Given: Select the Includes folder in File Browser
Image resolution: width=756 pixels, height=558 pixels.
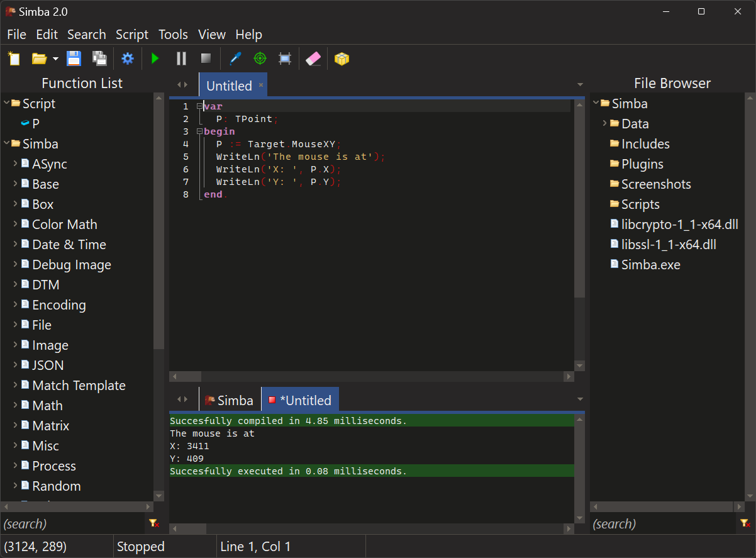Looking at the screenshot, I should coord(645,143).
